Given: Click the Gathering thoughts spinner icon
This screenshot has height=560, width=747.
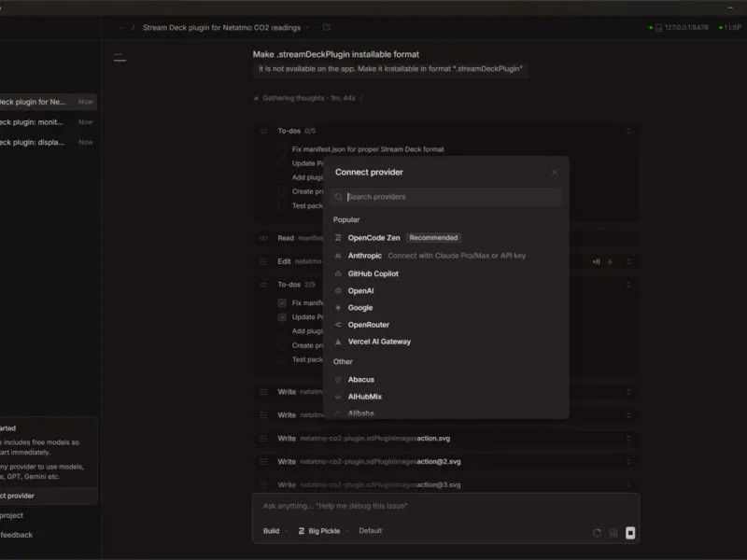Looking at the screenshot, I should [256, 98].
